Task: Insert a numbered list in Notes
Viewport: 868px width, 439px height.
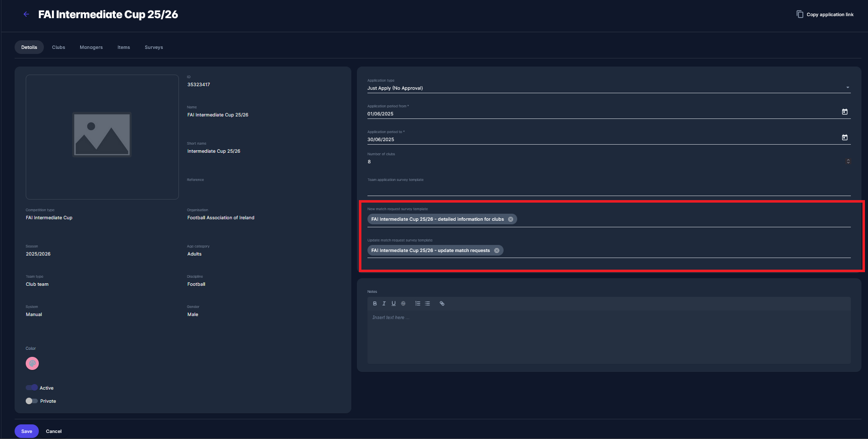Action: 418,303
